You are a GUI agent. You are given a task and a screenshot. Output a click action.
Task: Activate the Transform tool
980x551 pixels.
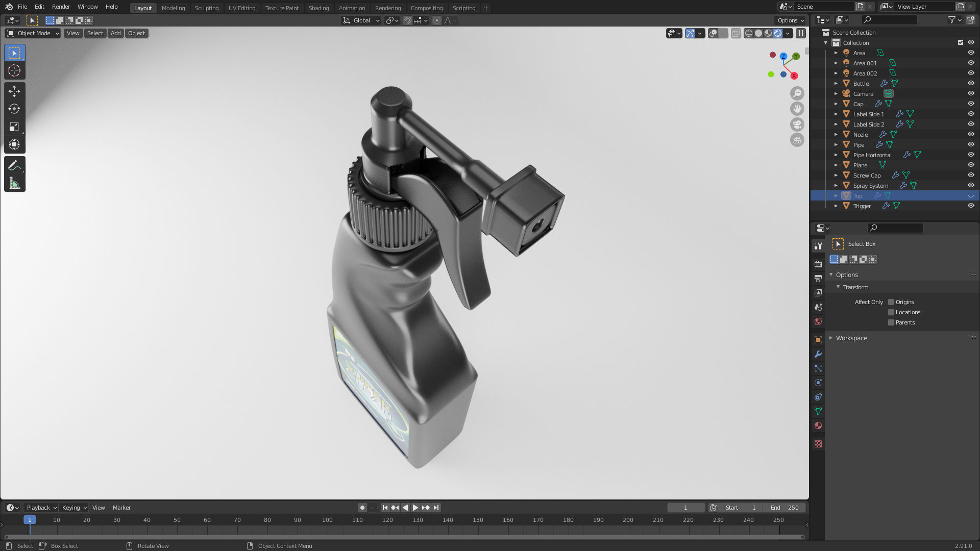(14, 144)
